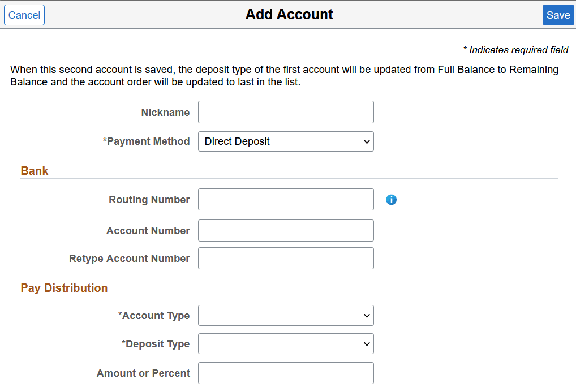Click the Payment Method field label

click(147, 141)
